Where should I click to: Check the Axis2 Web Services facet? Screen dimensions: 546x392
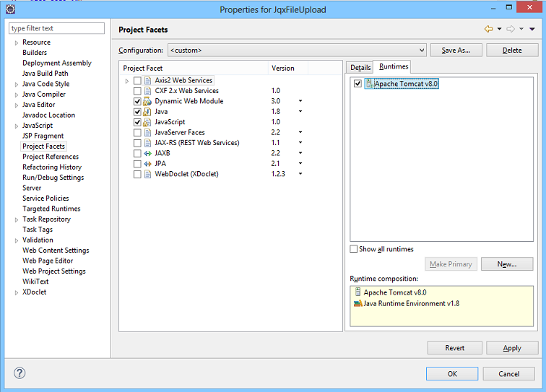[137, 81]
